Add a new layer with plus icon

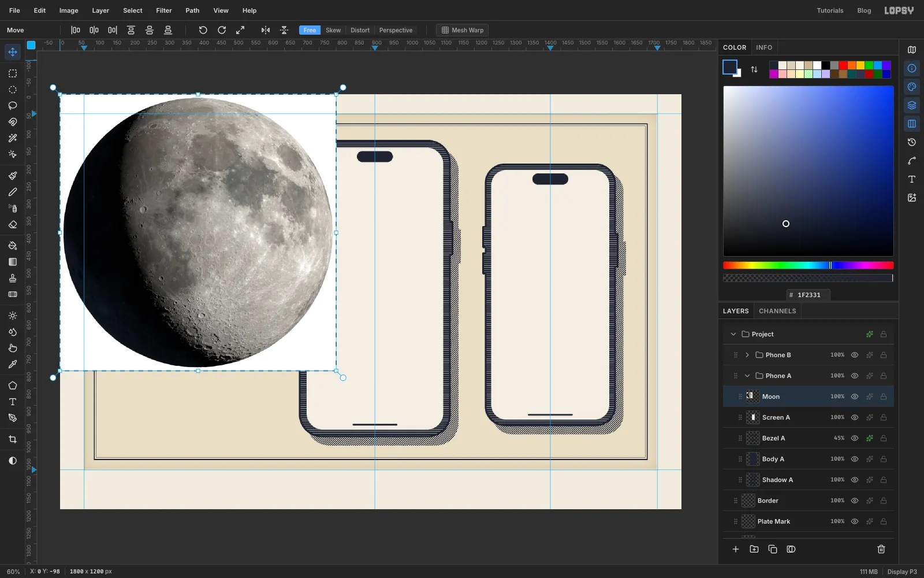pos(736,549)
